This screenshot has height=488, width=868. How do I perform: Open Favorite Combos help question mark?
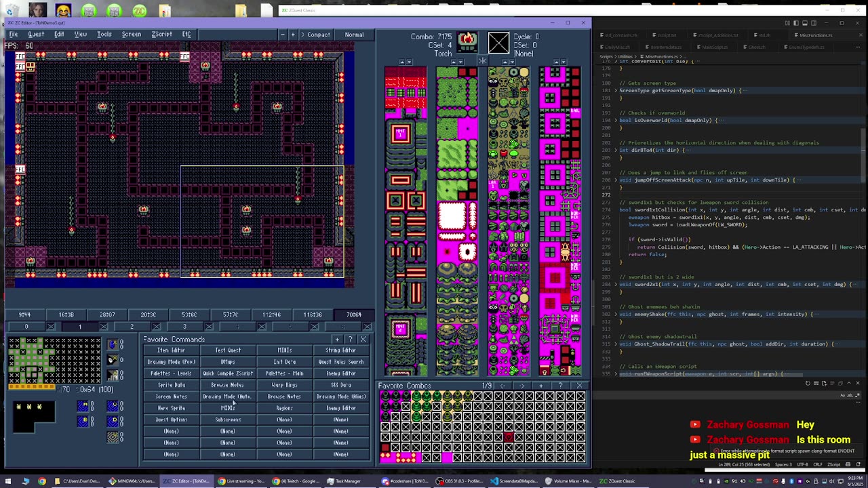point(560,386)
